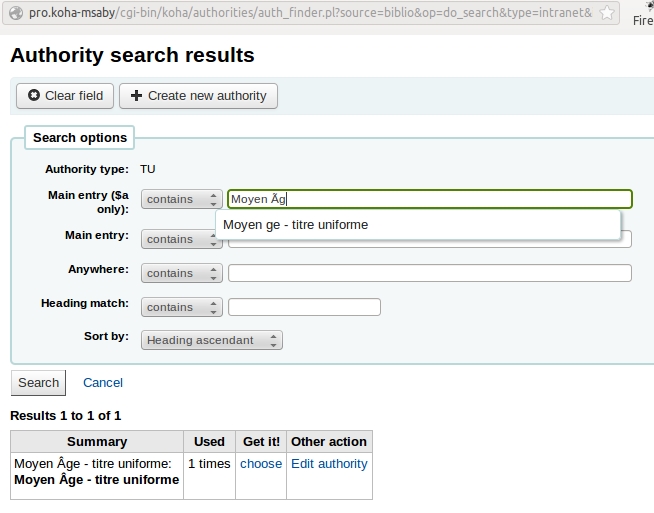654x513 pixels.
Task: Click Create new authority button
Action: 198,96
